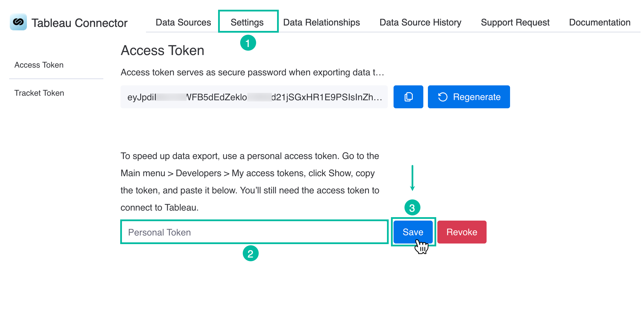Click the 'To speed up data export' instructions paragraph
Viewport: 644px width, 318px height.
tap(250, 182)
